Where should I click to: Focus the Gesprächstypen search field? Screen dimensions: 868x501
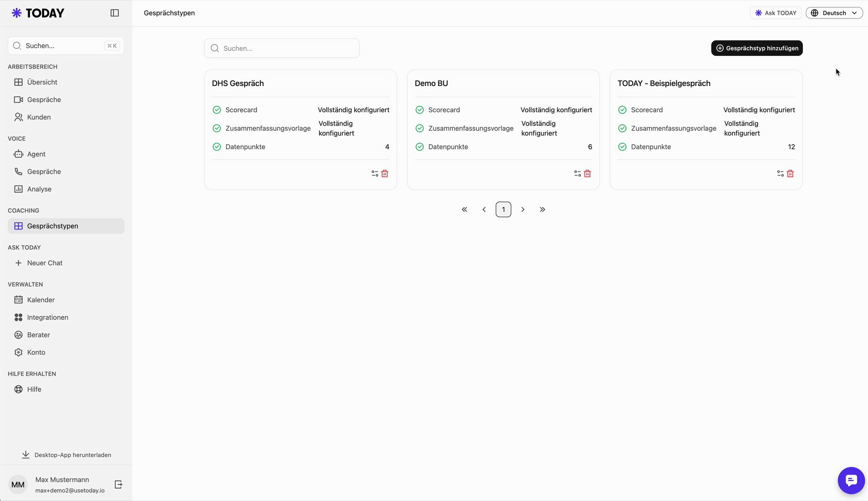[282, 48]
